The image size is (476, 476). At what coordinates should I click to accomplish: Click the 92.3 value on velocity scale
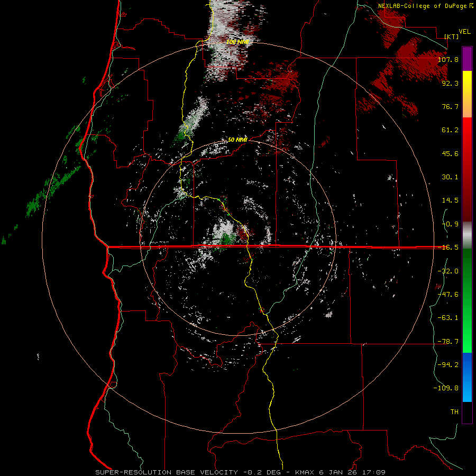(450, 83)
